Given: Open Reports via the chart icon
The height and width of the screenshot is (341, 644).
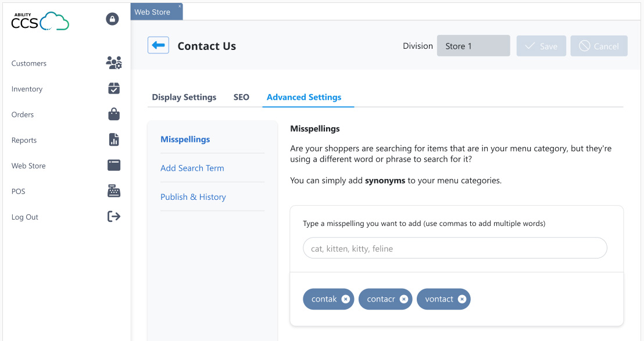Looking at the screenshot, I should point(113,139).
